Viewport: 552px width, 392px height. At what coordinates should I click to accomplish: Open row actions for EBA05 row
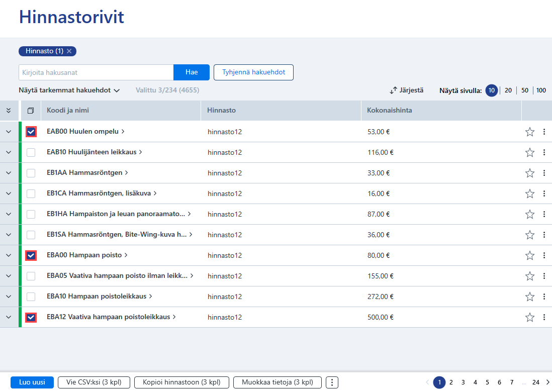[x=544, y=276]
